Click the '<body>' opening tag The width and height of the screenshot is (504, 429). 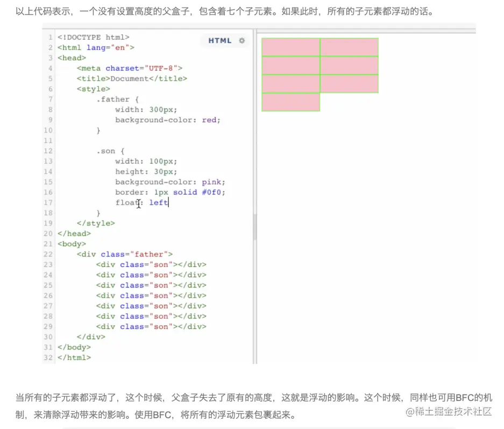(x=72, y=244)
